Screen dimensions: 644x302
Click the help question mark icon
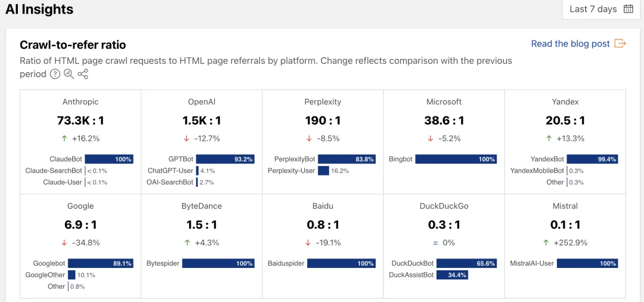55,74
